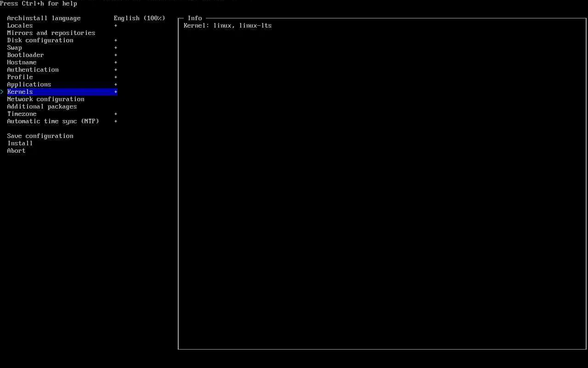Click the plus marker beside Profile

(115, 77)
